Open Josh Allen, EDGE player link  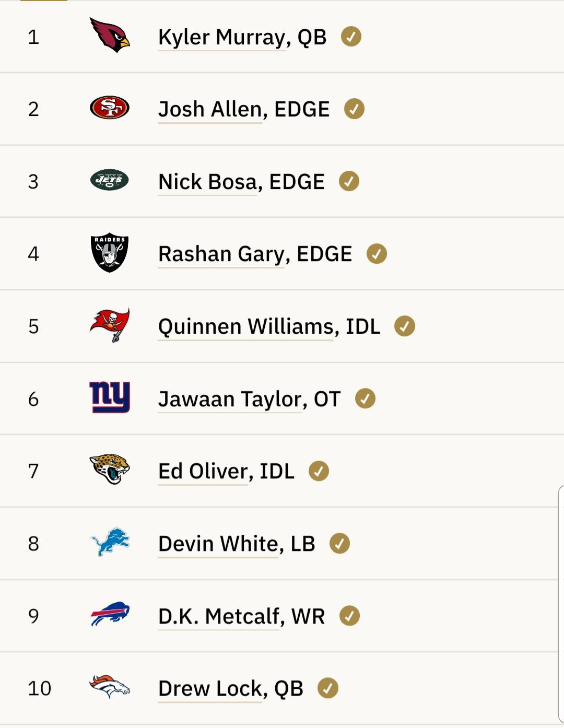point(244,109)
